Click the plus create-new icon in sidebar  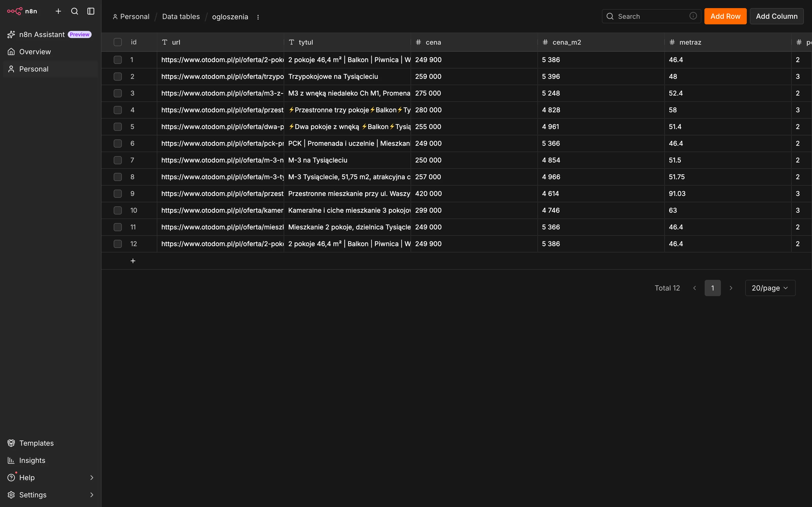(x=58, y=11)
